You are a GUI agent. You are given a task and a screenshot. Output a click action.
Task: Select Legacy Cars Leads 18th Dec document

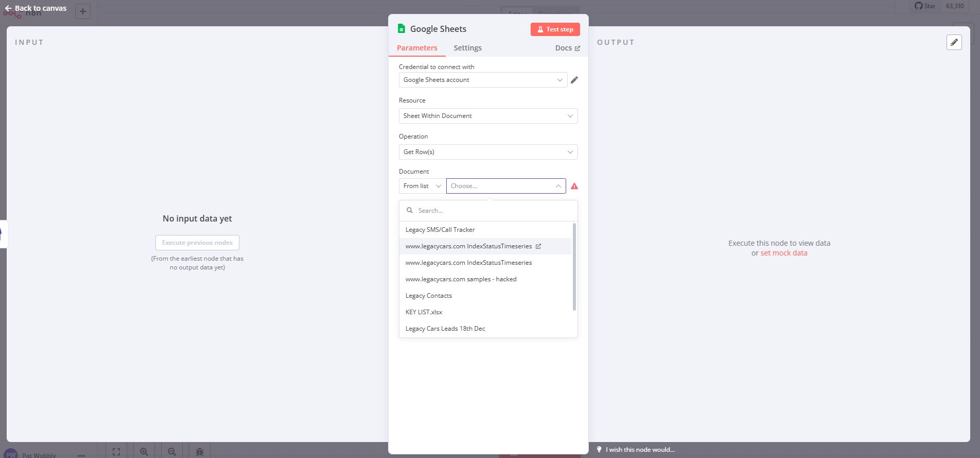[x=485, y=329]
